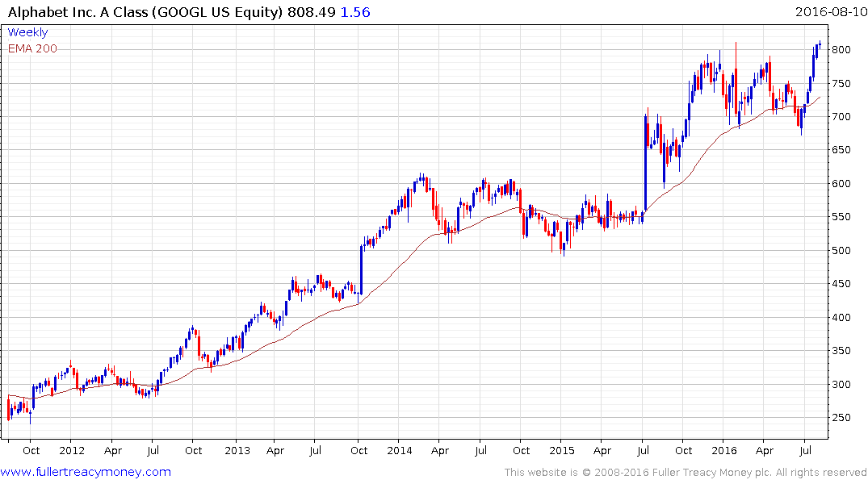868x484 pixels.
Task: Click the 2016 year label on time axis
Action: 724,451
